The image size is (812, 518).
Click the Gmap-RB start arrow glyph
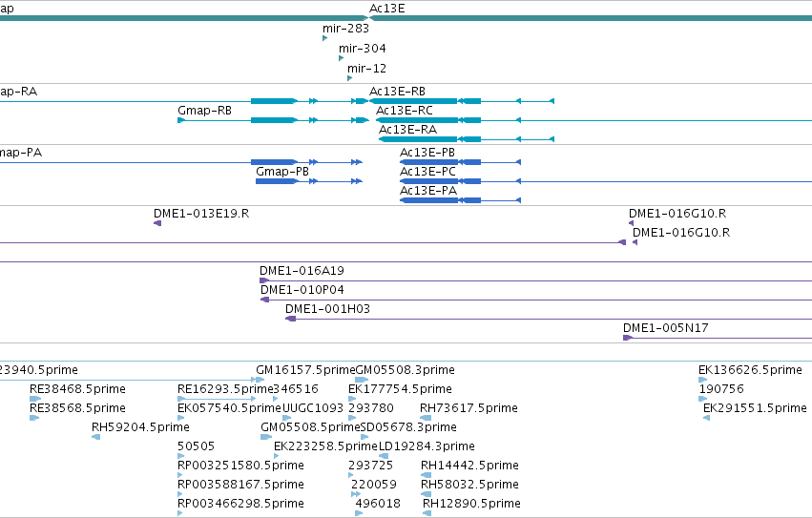point(181,120)
